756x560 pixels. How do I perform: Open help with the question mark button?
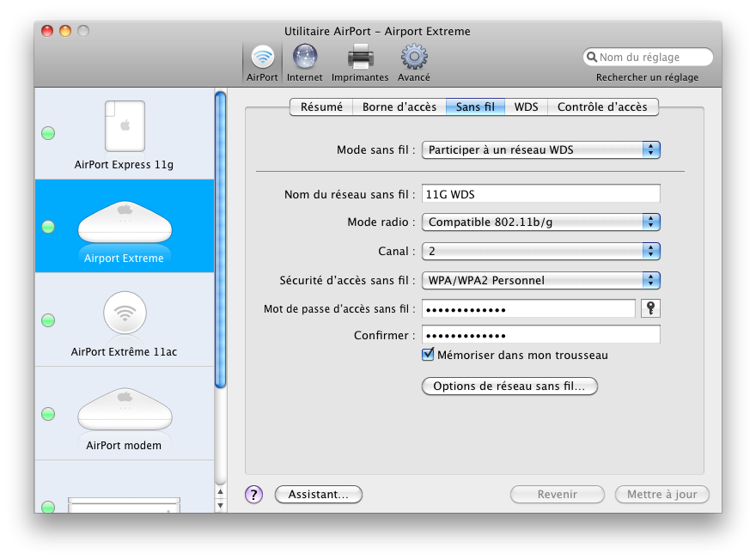[x=253, y=494]
